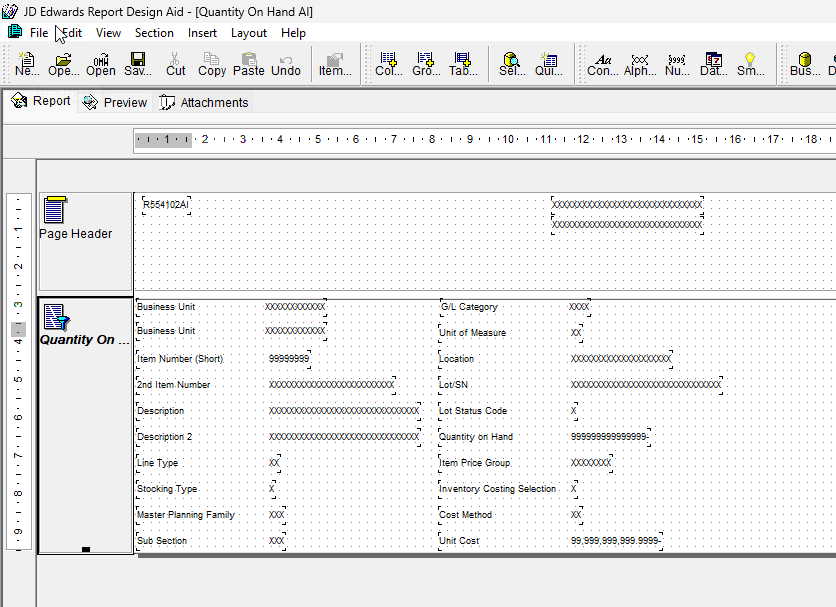836x607 pixels.
Task: Select the 2nd Item Number label
Action: (174, 385)
